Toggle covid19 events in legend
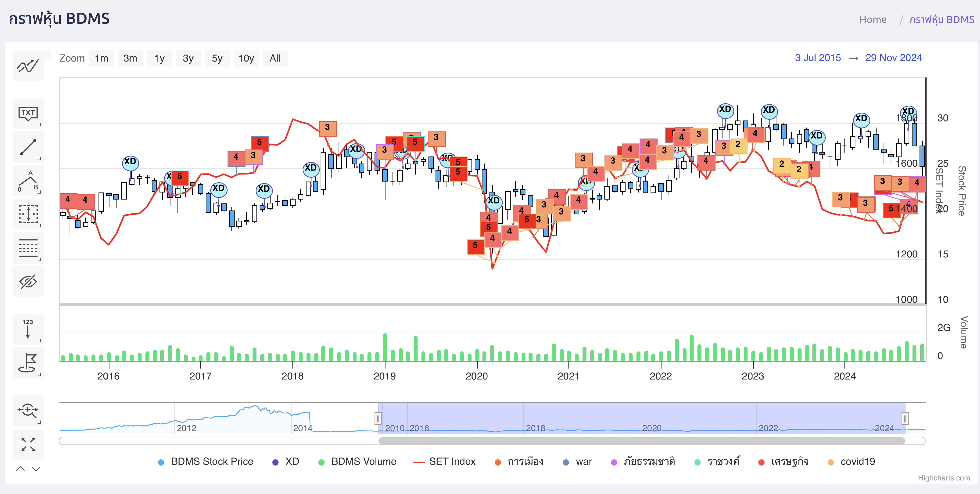Viewport: 980px width, 494px height. pos(852,462)
